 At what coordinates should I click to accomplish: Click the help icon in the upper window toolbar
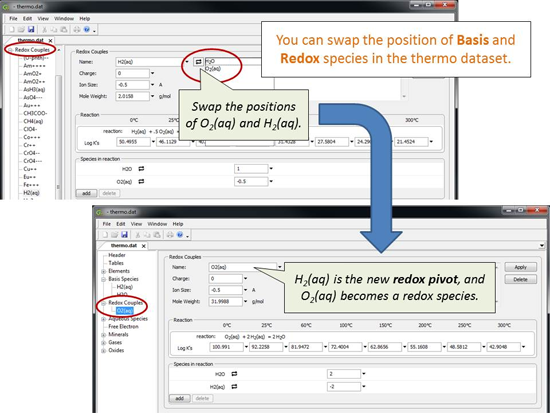[x=87, y=29]
